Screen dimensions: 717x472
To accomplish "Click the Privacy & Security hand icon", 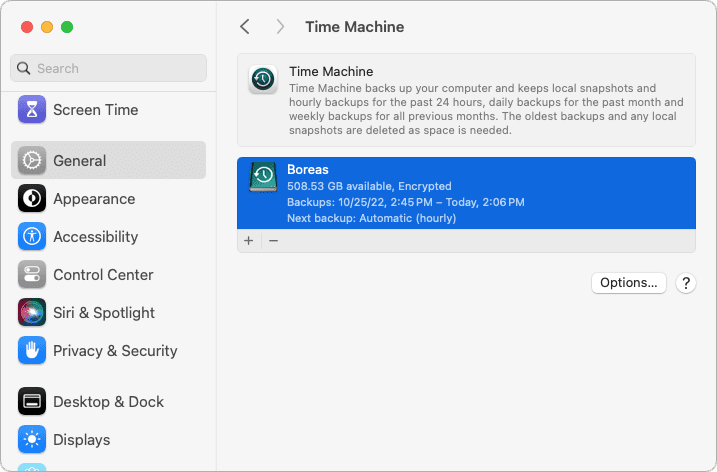I will tap(32, 350).
